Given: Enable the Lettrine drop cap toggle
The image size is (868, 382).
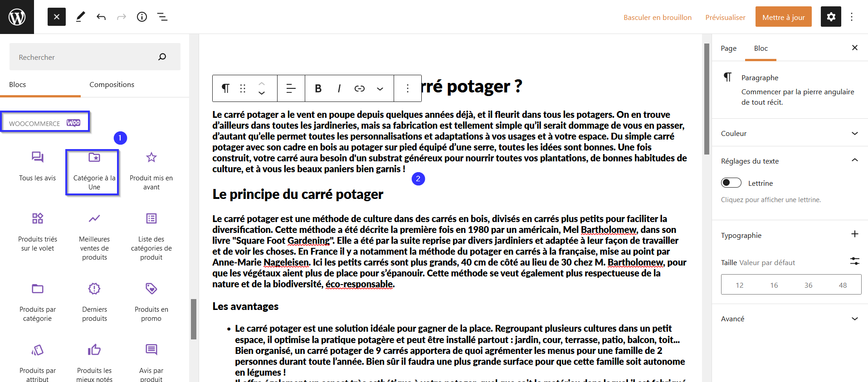Looking at the screenshot, I should pyautogui.click(x=731, y=183).
